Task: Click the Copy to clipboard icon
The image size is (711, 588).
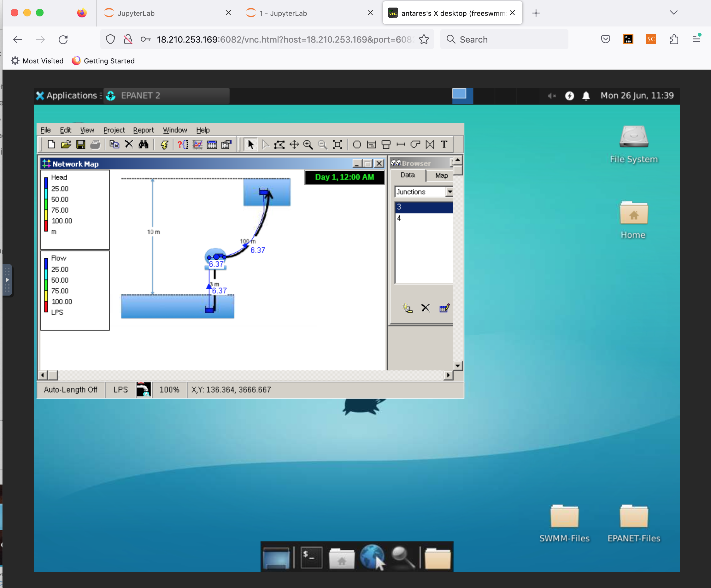Action: click(x=115, y=144)
